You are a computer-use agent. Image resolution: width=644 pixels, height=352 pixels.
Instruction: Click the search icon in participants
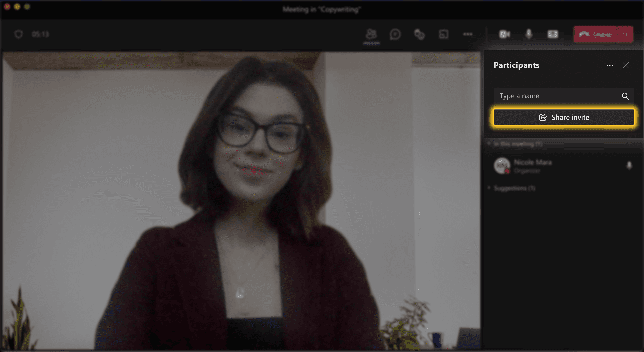point(625,96)
